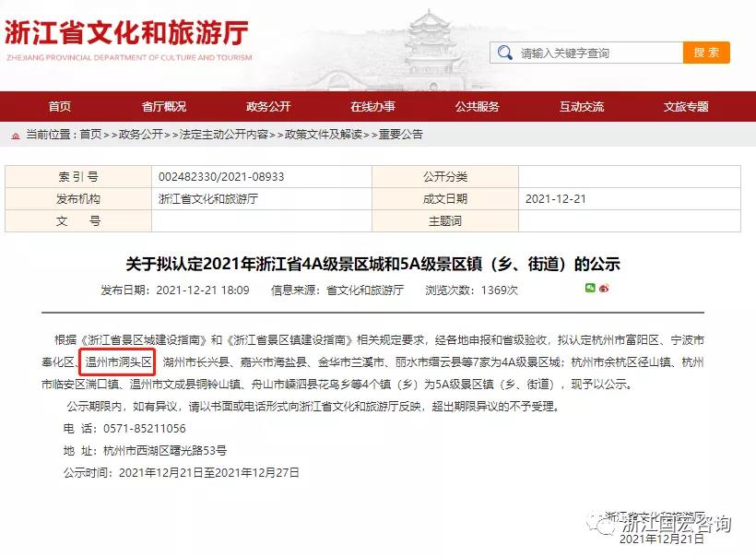Select index number 002482330/2021-08933

click(221, 177)
